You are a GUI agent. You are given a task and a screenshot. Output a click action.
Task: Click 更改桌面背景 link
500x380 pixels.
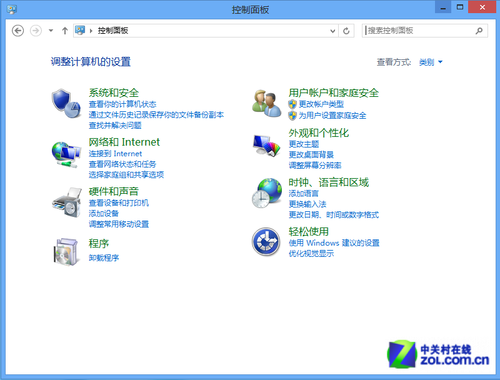tap(311, 155)
